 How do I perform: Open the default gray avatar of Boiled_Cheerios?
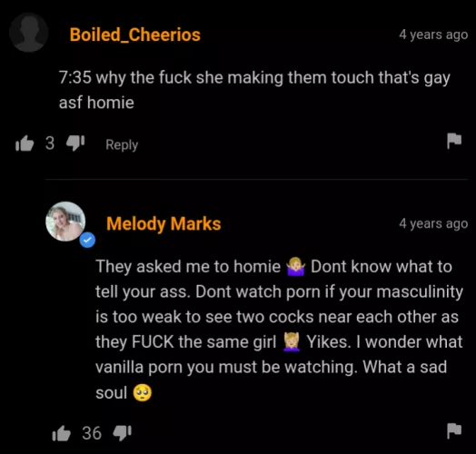pos(29,33)
